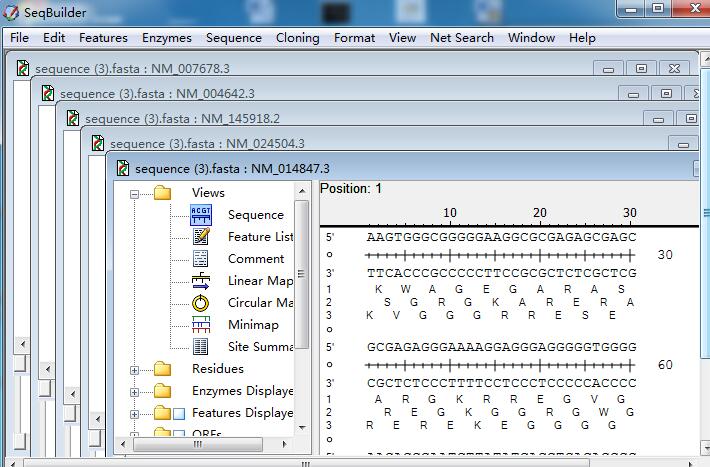
Task: Open the Sequence view icon
Action: pyautogui.click(x=201, y=215)
